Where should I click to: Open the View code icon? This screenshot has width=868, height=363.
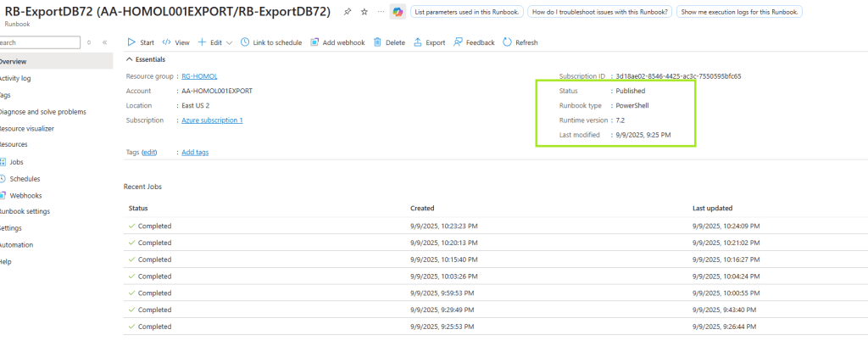(166, 42)
